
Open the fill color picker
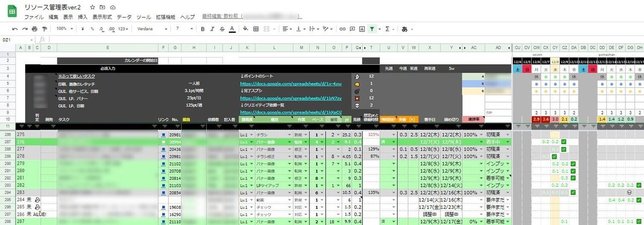(246, 28)
